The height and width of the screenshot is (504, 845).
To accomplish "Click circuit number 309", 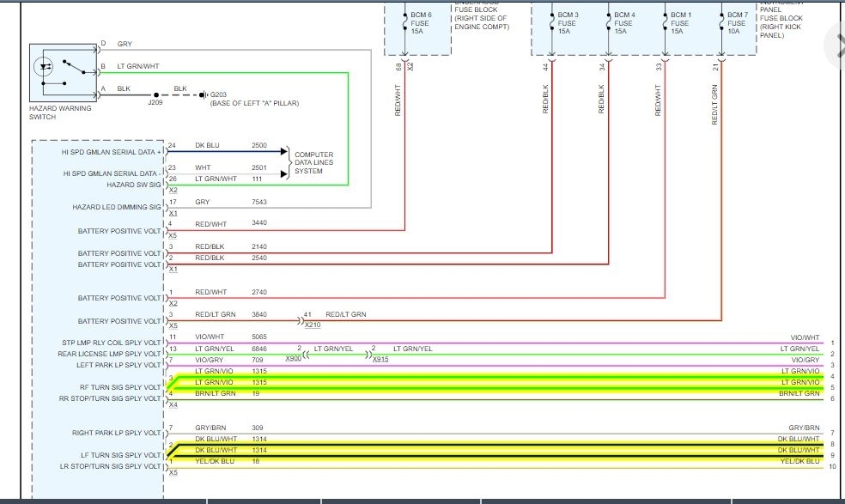I will (x=258, y=428).
